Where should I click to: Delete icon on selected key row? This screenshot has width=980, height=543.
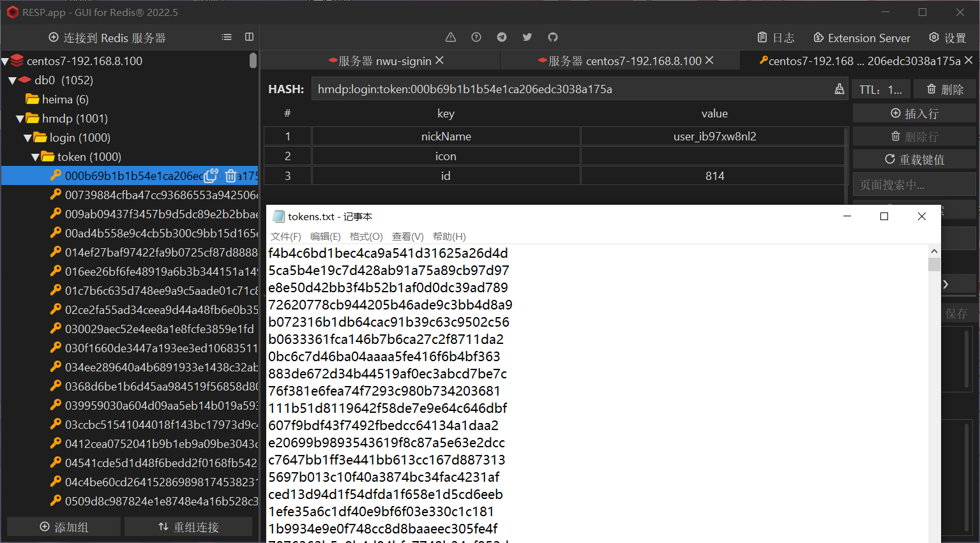point(230,175)
